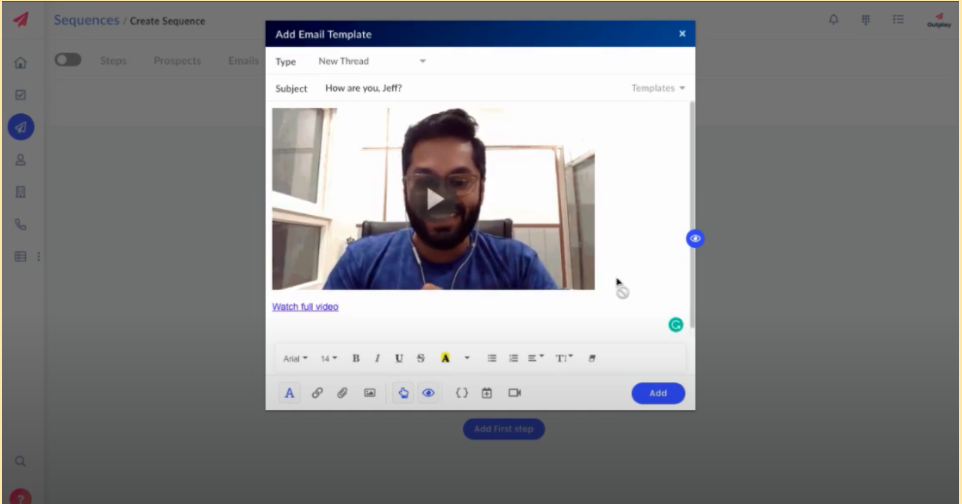Toggle the text formatting toolbar icon
The width and height of the screenshot is (962, 504).
[290, 393]
